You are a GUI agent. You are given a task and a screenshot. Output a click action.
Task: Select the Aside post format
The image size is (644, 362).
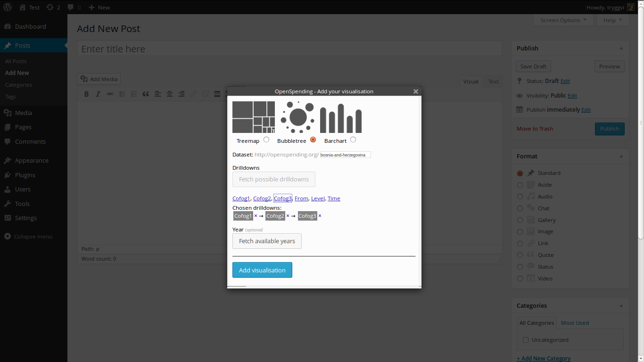[x=520, y=185]
